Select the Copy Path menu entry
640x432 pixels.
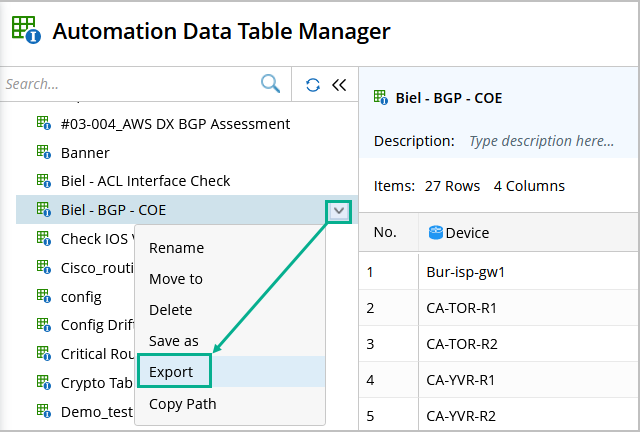[x=182, y=404]
